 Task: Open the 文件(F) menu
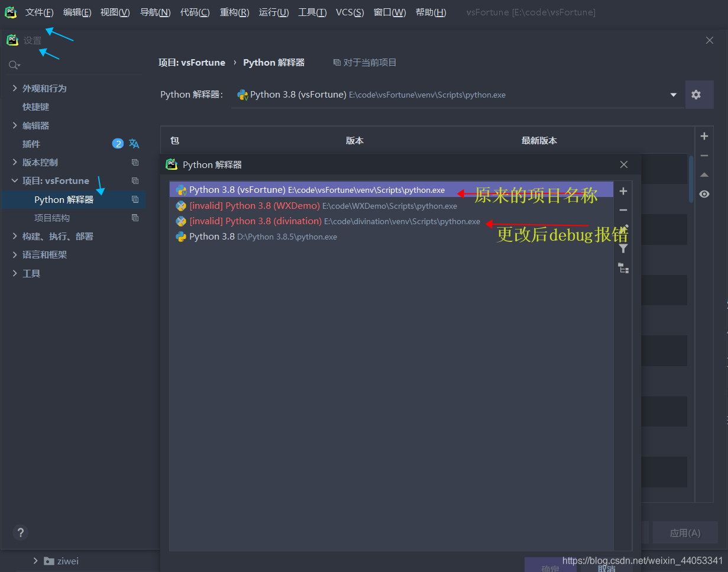39,12
